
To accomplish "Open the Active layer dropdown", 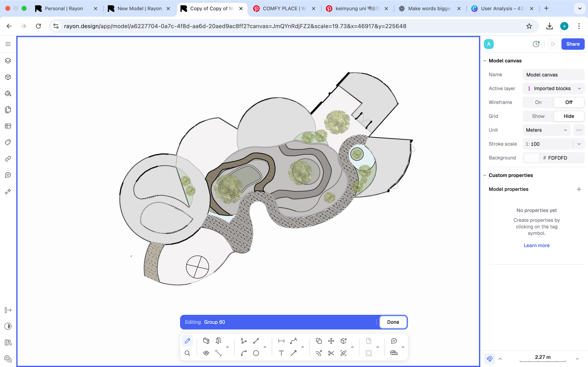I will pyautogui.click(x=553, y=89).
